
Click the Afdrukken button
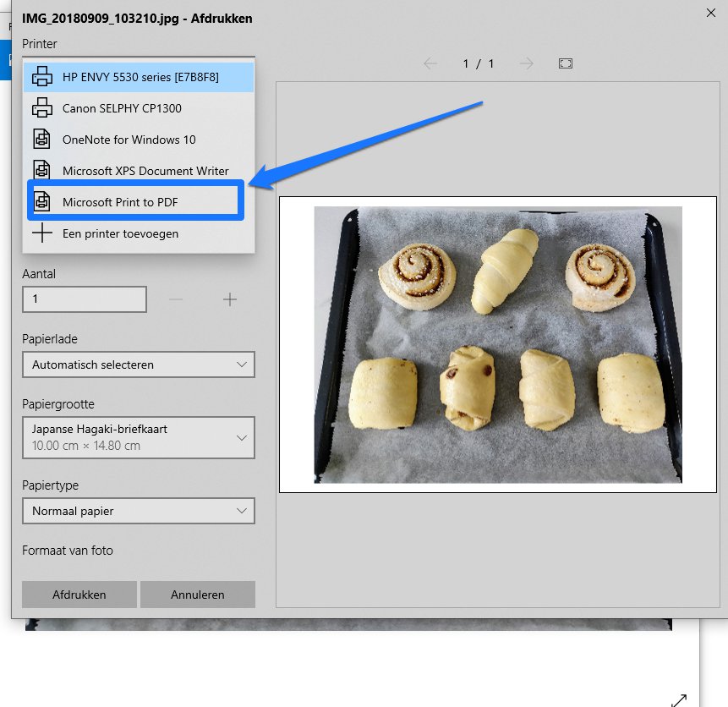(x=79, y=595)
